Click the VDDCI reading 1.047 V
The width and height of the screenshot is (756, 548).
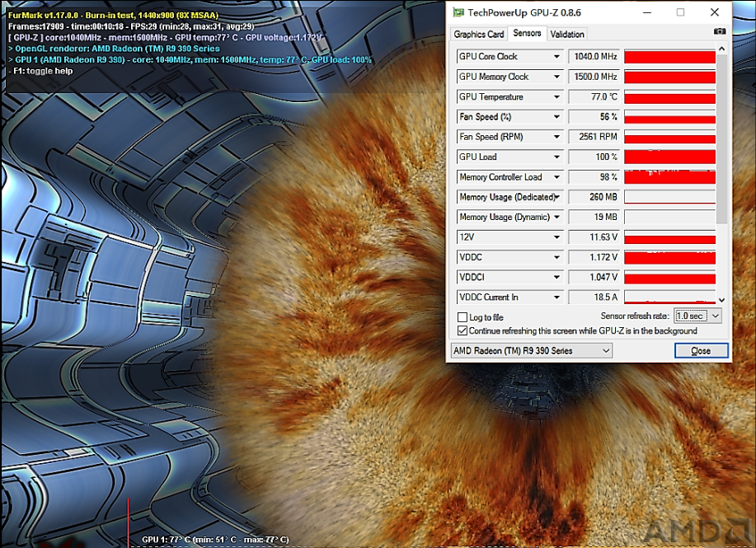[x=594, y=277]
